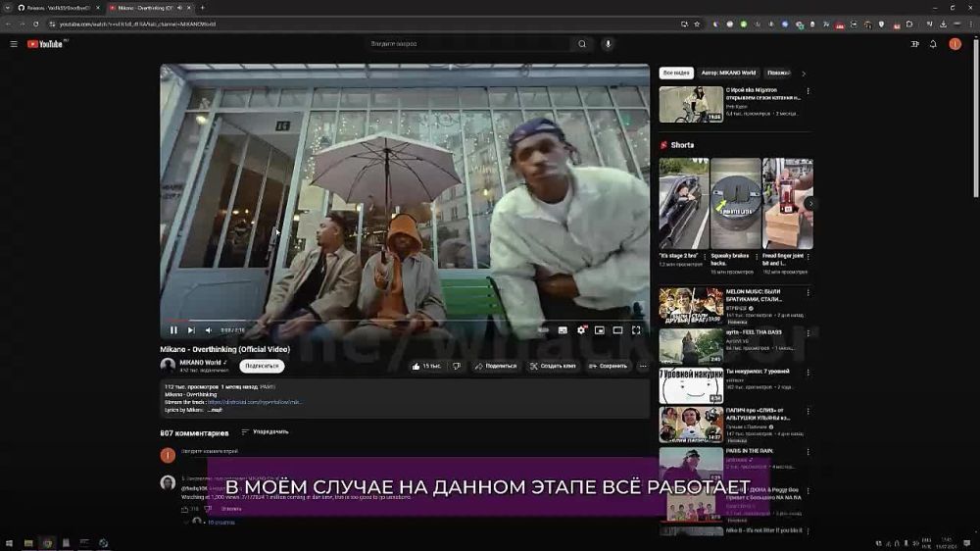Show more filter chips with arrow
The image size is (980, 551).
click(804, 74)
